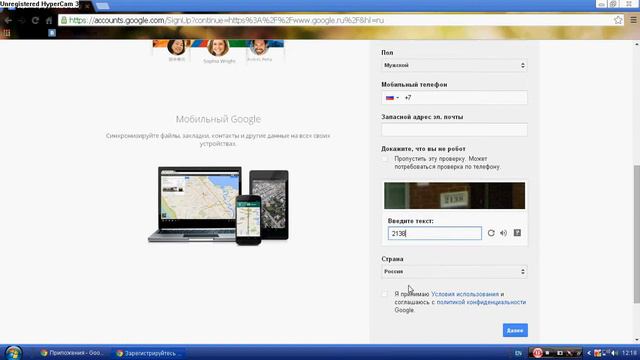Switch to the Зарегистрируйтесь taskbar window
This screenshot has width=640, height=360.
149,353
